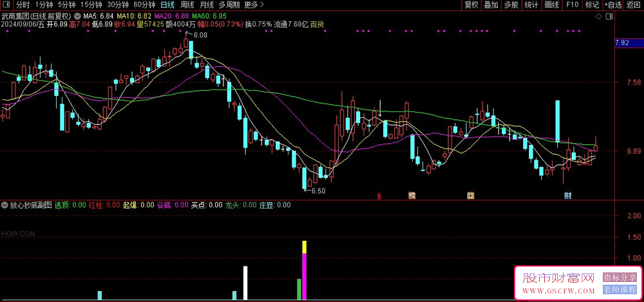Click the 流通7.68亿 float value
This screenshot has height=302, width=644.
[x=291, y=24]
